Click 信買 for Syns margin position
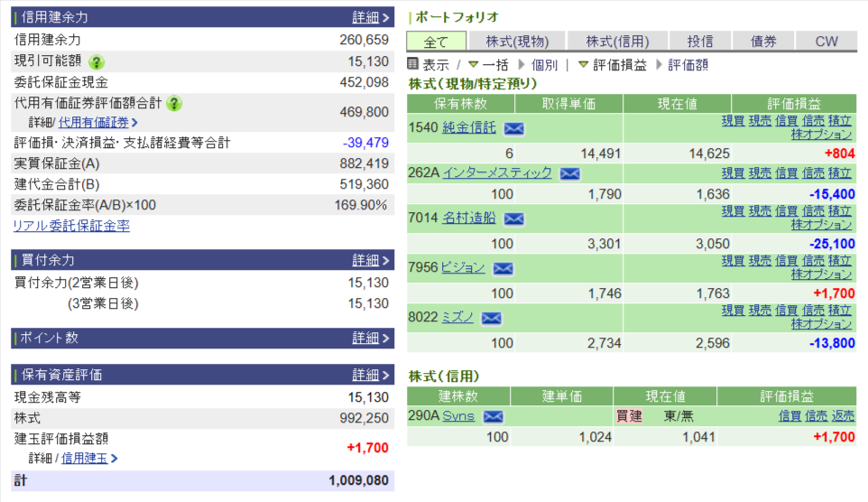The image size is (868, 502). tap(790, 415)
